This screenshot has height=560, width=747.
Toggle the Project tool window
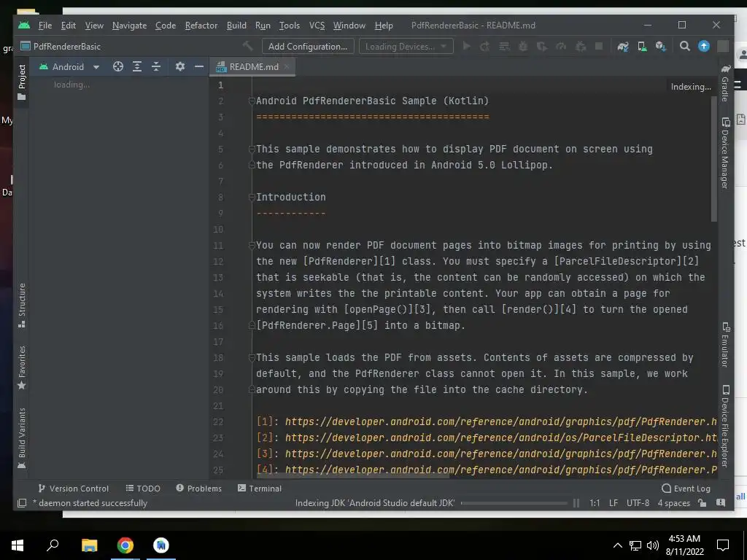(21, 82)
